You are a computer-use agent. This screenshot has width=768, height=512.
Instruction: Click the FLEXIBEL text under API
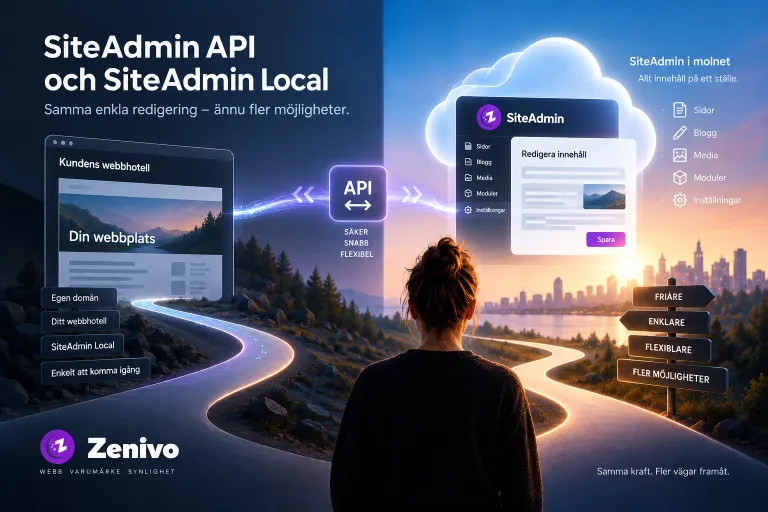[357, 254]
